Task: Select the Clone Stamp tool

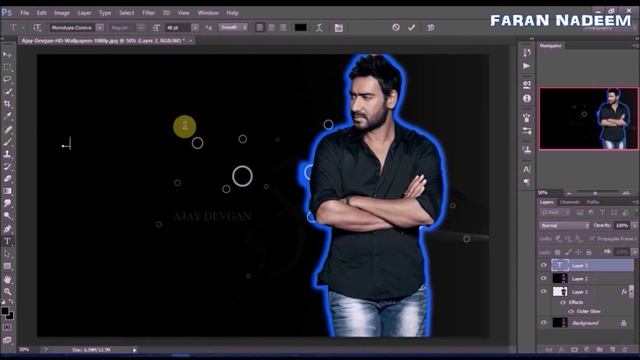Action: click(7, 154)
